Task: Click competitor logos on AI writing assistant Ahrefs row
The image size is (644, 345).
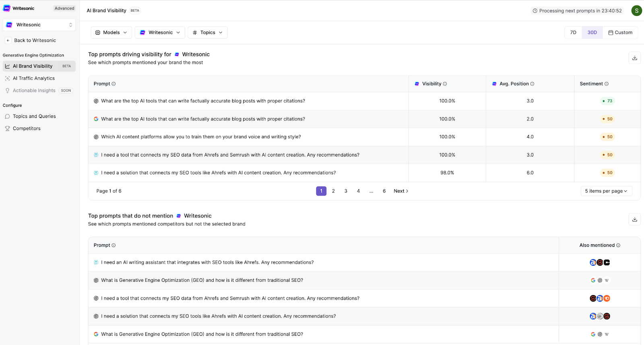Action: (x=600, y=262)
